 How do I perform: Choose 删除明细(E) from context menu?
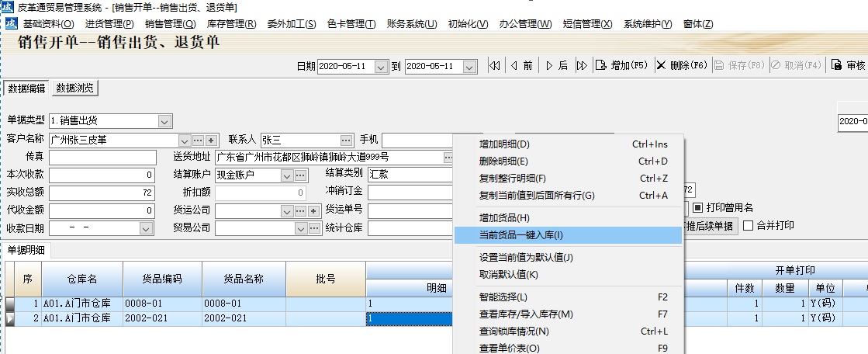(568, 161)
